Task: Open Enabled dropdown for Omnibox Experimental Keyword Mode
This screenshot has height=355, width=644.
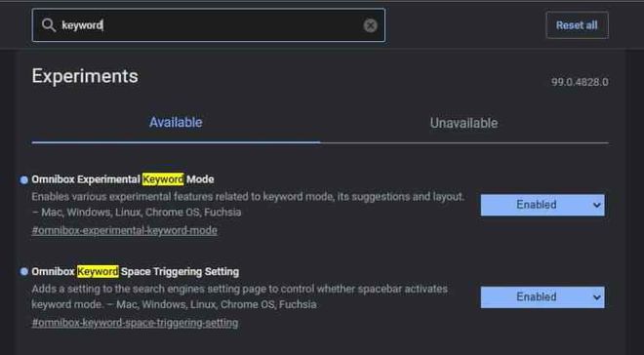Action: 543,205
